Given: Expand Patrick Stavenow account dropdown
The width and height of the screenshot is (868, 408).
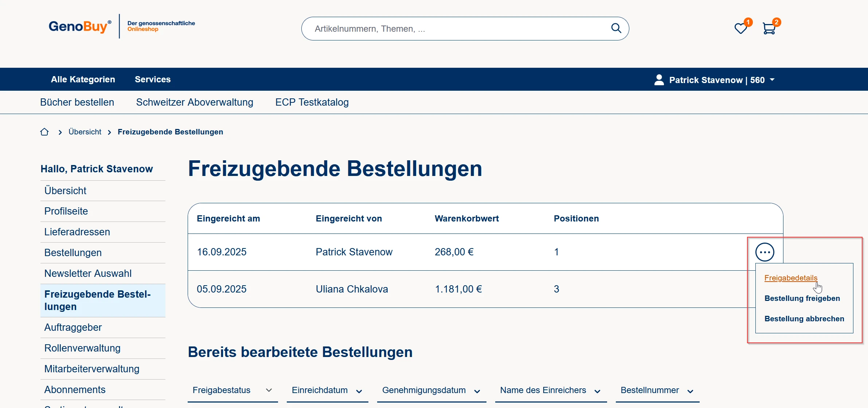Looking at the screenshot, I should [x=772, y=80].
